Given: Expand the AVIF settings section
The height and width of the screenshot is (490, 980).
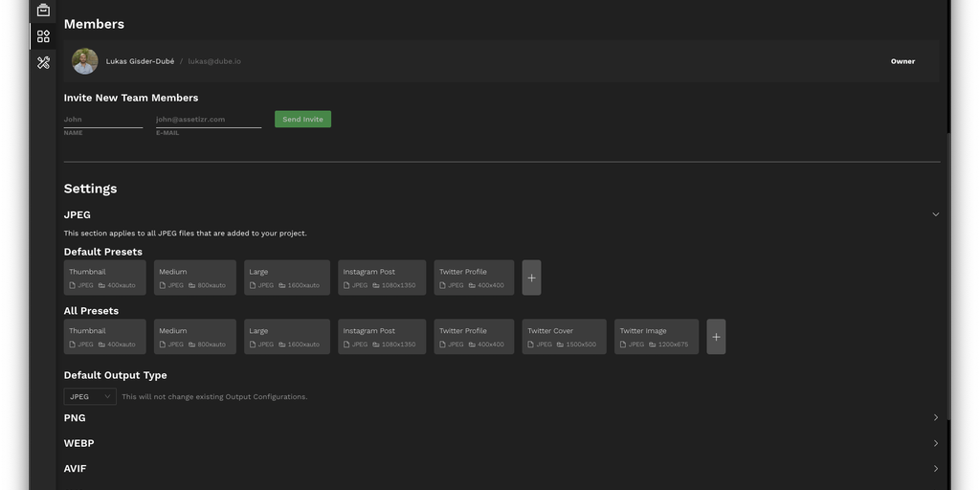Looking at the screenshot, I should [935, 469].
